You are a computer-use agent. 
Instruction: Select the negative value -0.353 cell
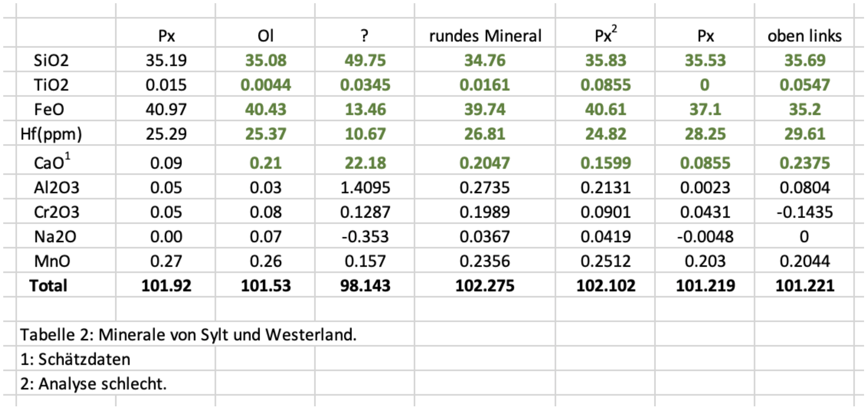pyautogui.click(x=365, y=237)
